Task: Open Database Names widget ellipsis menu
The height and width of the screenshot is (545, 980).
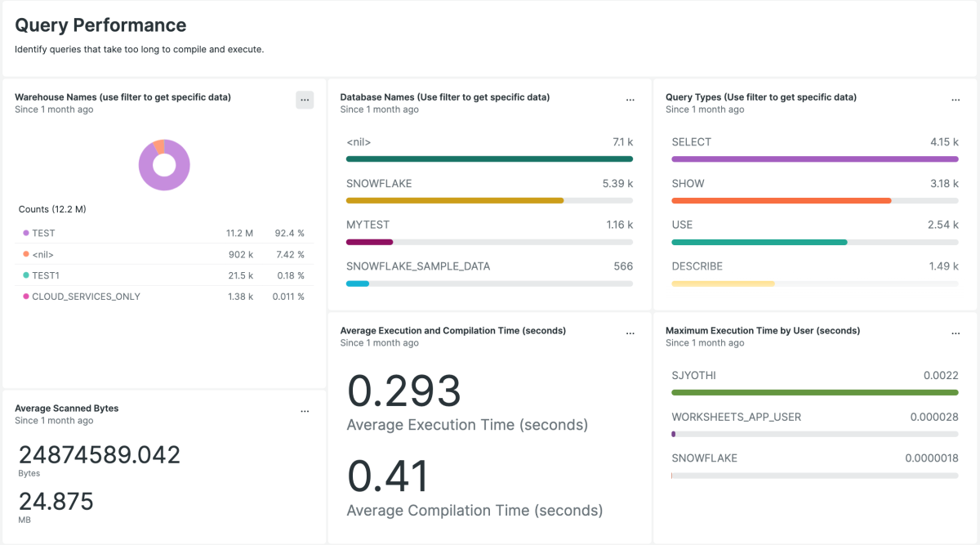Action: point(630,100)
